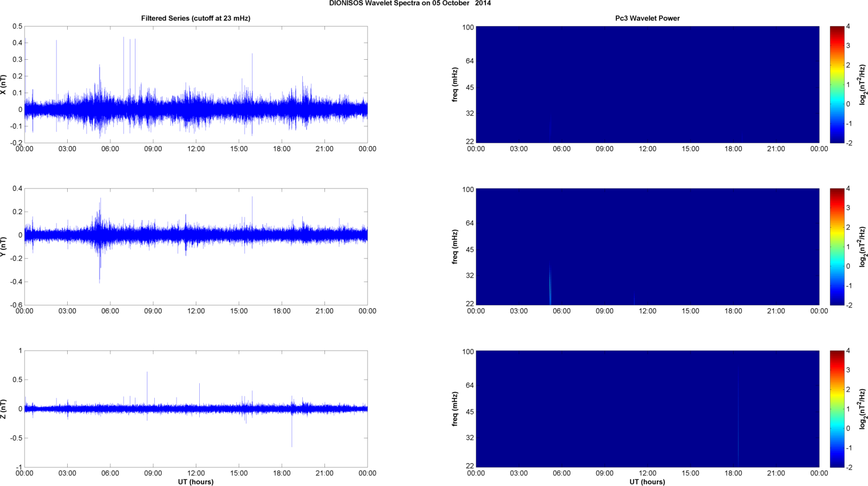Click inside the bottom Pc3 wavelet spectrogram
868x486 pixels.
[x=647, y=409]
